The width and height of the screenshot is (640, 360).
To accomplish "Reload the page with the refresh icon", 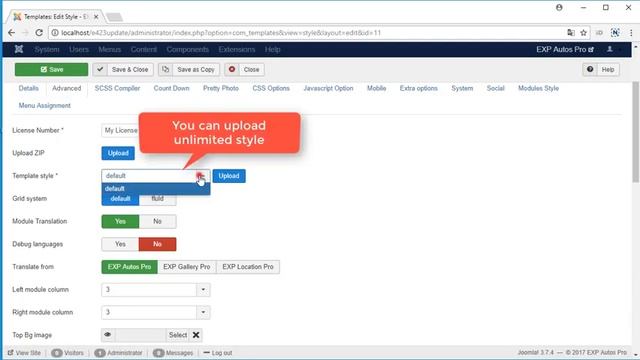I will pyautogui.click(x=39, y=33).
